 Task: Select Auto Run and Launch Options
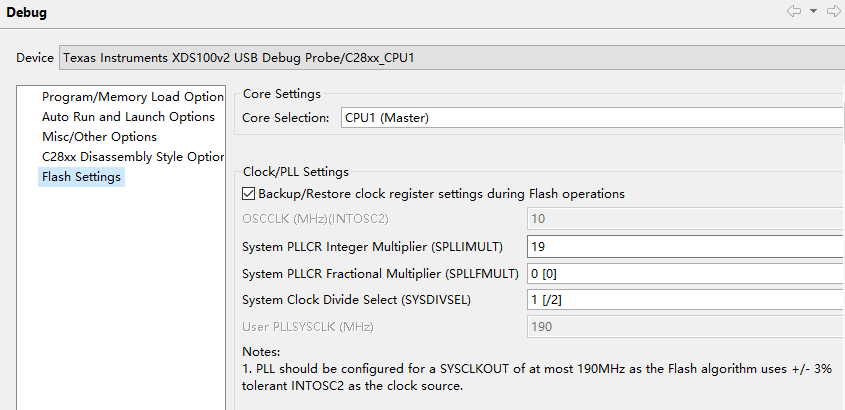pos(128,117)
